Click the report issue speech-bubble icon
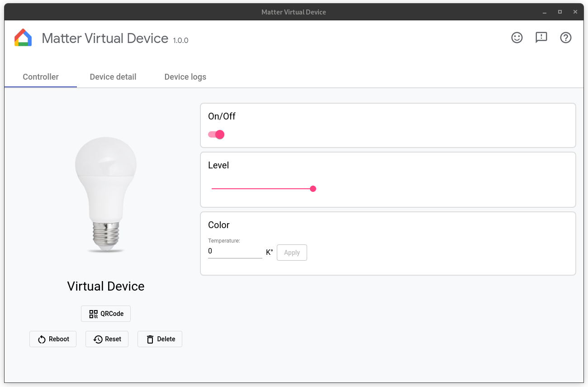This screenshot has height=387, width=588. pos(541,38)
